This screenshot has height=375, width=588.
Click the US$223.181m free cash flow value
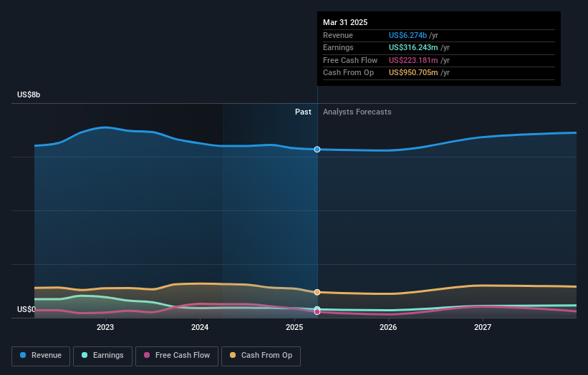(x=413, y=60)
